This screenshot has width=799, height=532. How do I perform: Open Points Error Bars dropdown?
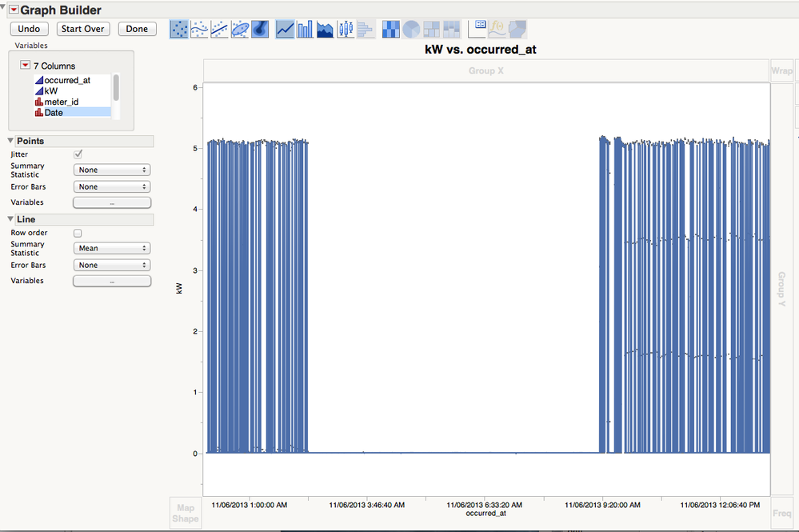112,186
